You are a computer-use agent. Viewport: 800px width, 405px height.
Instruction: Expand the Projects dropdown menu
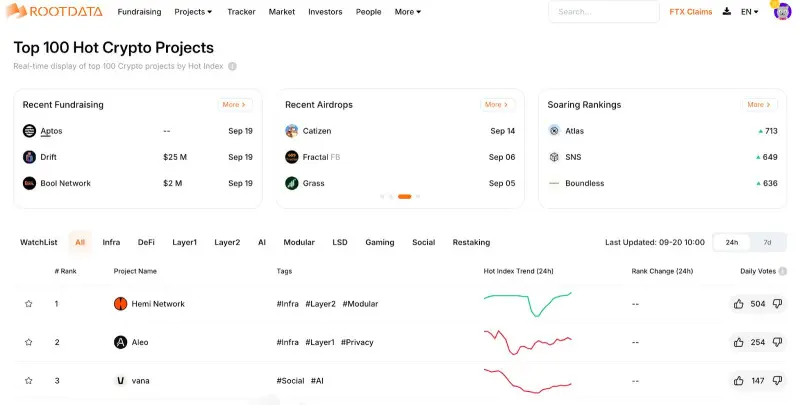click(x=193, y=12)
